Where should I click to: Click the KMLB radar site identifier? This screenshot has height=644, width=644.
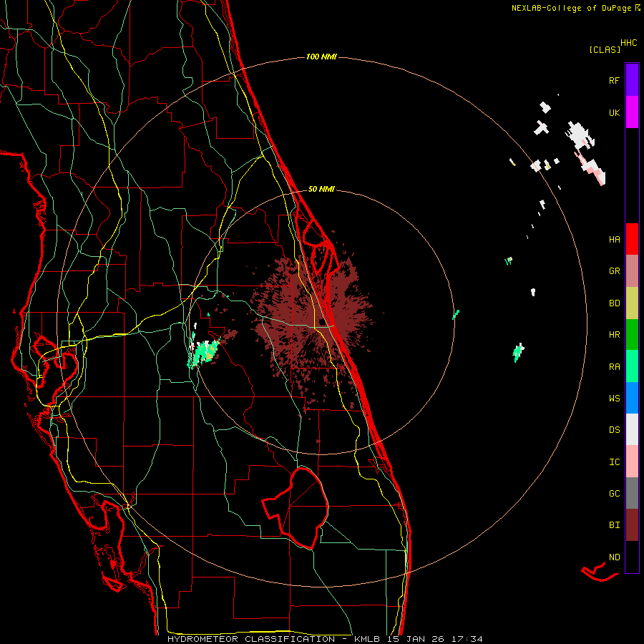tap(367, 639)
